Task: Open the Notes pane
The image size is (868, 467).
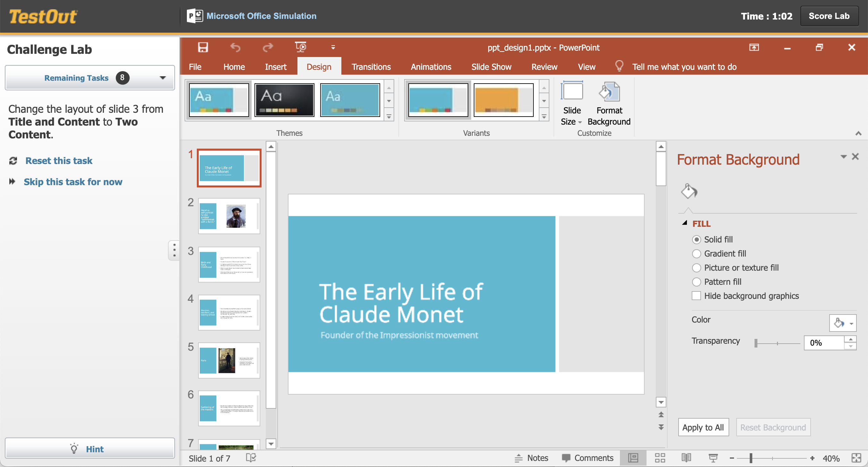Action: click(532, 458)
